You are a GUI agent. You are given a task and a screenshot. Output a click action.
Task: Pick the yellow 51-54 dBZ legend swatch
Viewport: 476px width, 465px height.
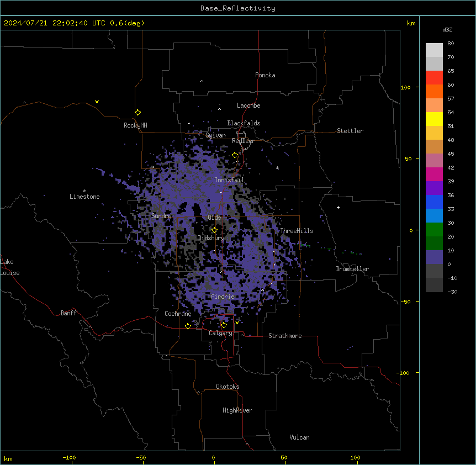tap(434, 119)
